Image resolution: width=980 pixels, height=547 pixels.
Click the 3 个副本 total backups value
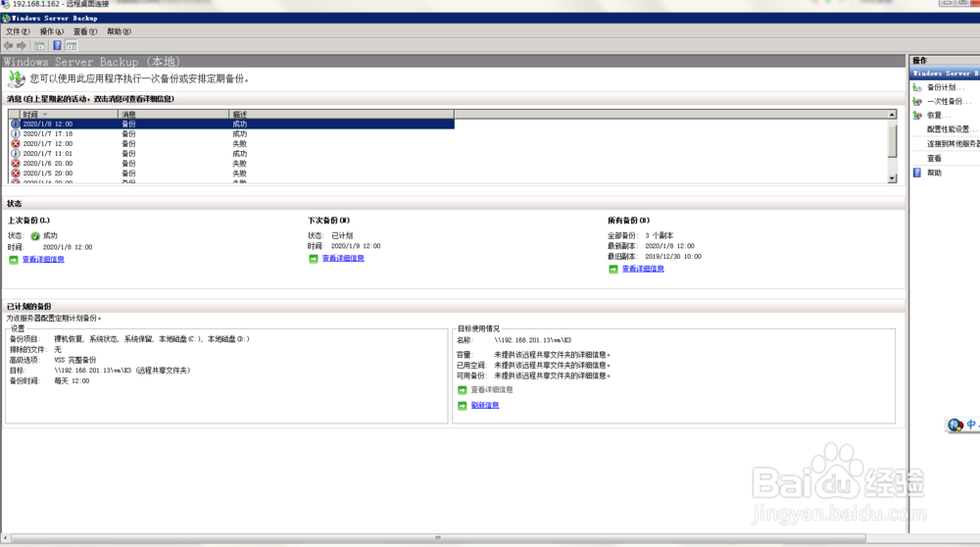(x=659, y=235)
